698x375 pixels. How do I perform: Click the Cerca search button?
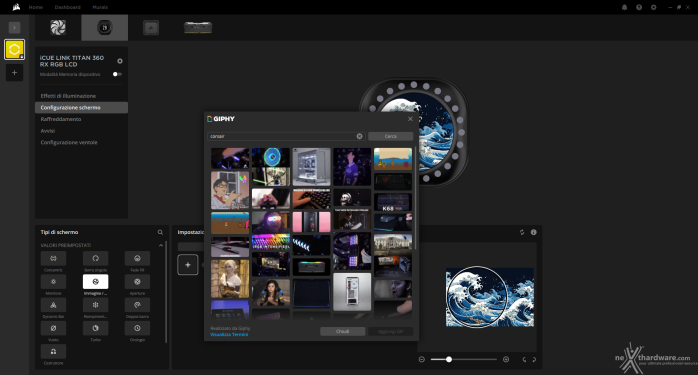(x=390, y=136)
